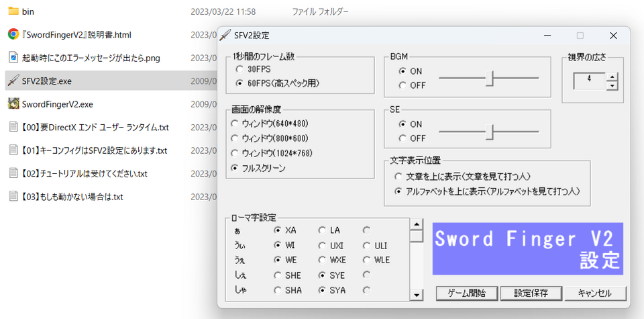Click the SwordFingerV2.exe application icon
This screenshot has width=644, height=319.
pyautogui.click(x=13, y=104)
